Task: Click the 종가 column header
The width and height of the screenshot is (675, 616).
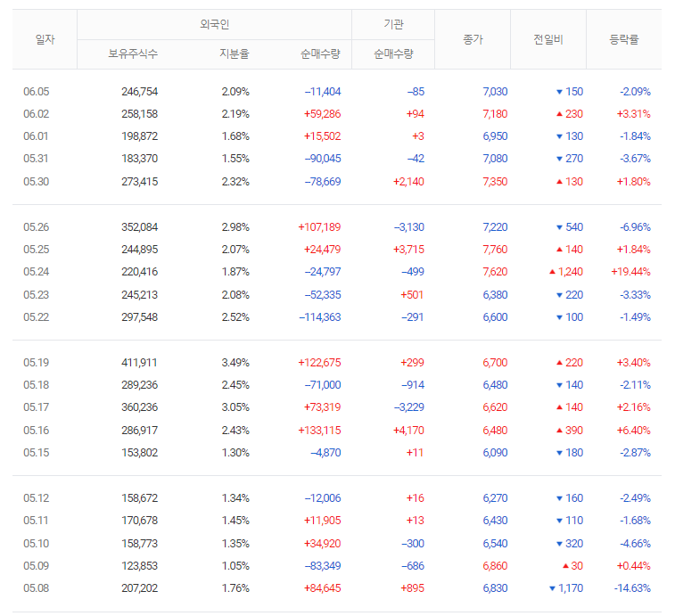Action: 473,39
